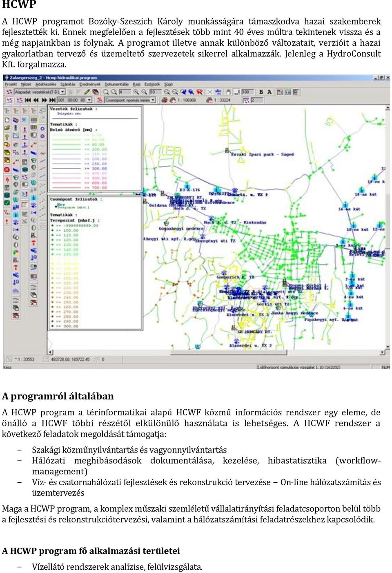Click the 'Vezeték feliratok' legend heading
The image size is (392, 573).
pyautogui.click(x=73, y=109)
